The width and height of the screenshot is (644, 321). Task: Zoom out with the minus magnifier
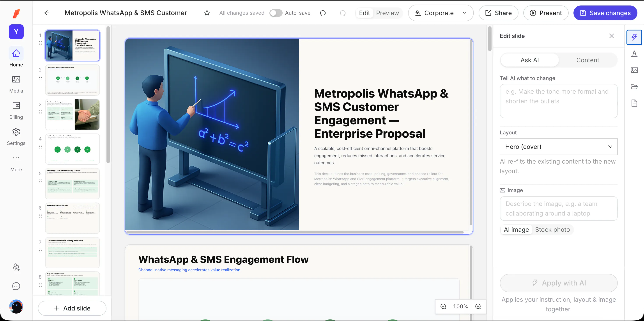pyautogui.click(x=443, y=307)
